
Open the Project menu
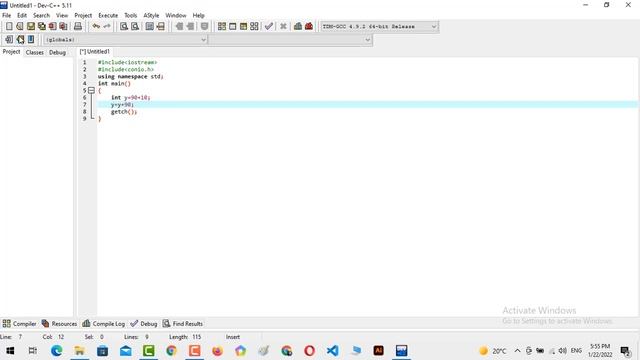(x=83, y=16)
